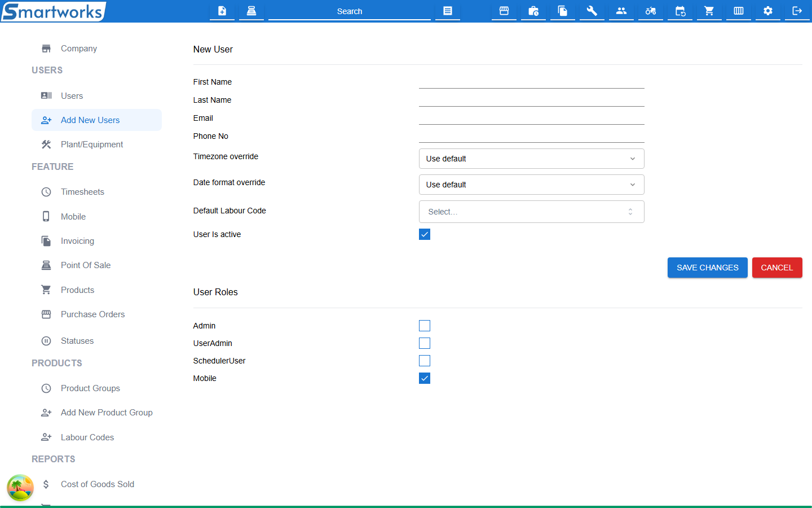Screen dimensions: 812x508
Task: Enable the SchedulerUser role checkbox
Action: (425, 361)
